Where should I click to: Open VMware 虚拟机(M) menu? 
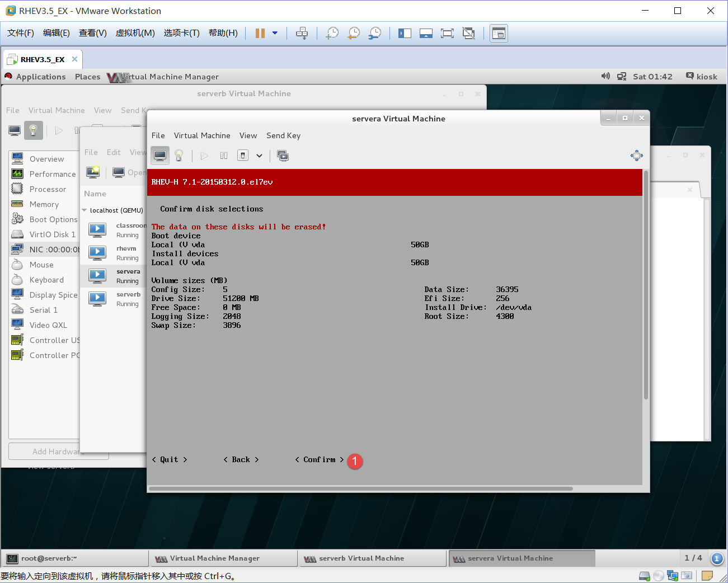(135, 33)
